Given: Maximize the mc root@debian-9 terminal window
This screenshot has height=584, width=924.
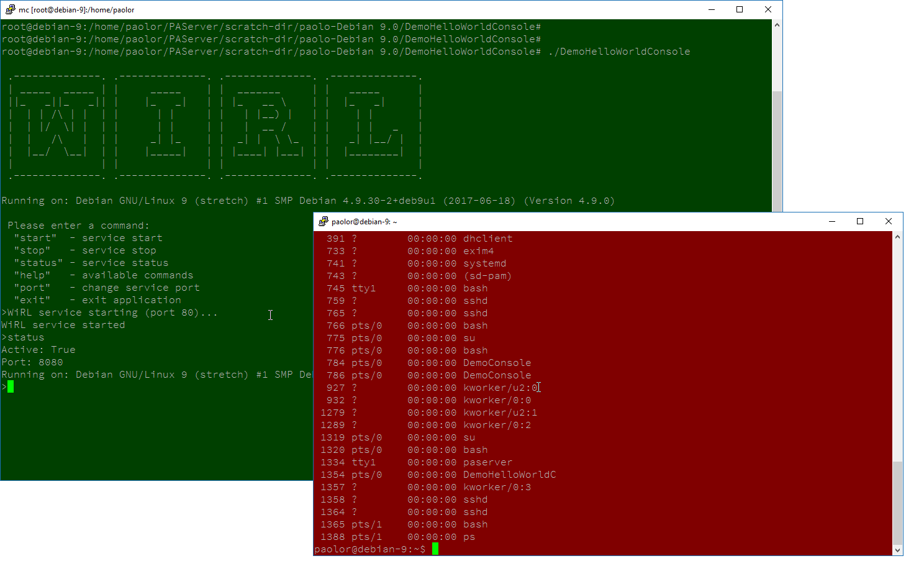Looking at the screenshot, I should [740, 9].
